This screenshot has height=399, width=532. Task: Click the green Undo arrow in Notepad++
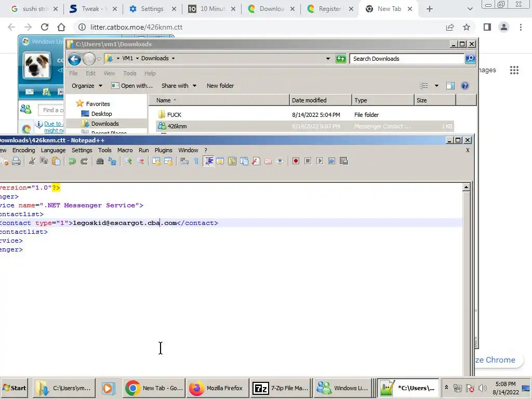[72, 161]
